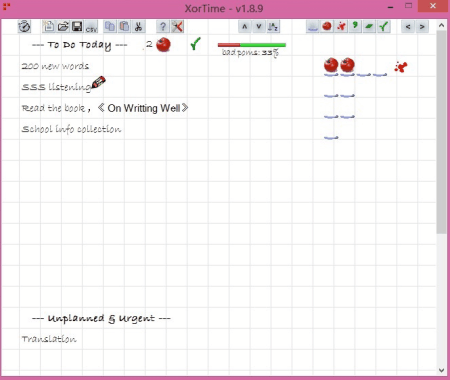Screen dimensions: 450x380
Task: Click first empty pomodoro slot in SSS listening row
Action: [x=331, y=96]
